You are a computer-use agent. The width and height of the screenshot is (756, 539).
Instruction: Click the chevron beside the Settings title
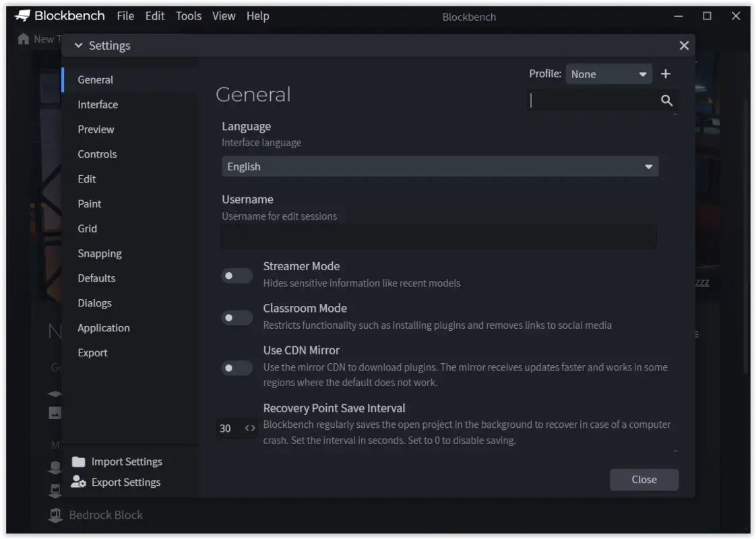click(x=77, y=45)
